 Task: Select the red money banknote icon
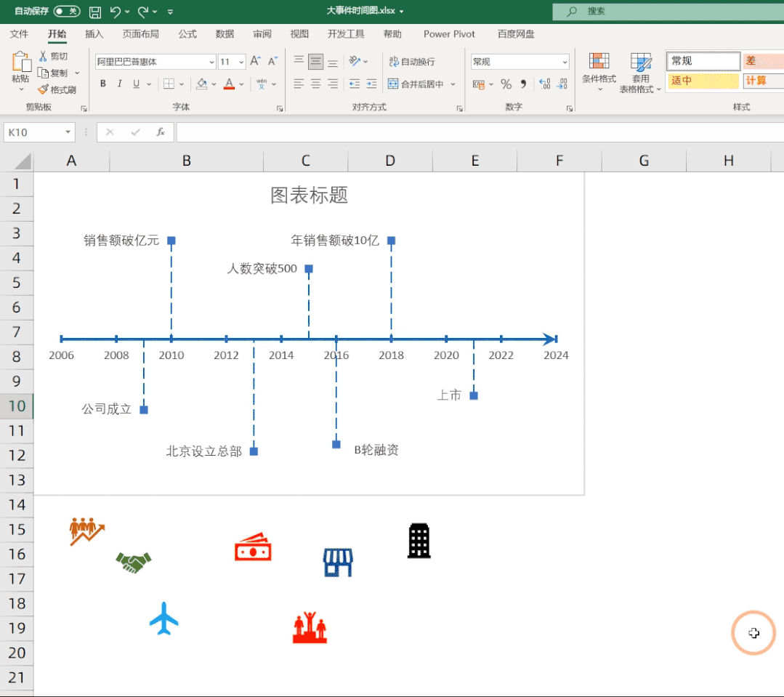[x=253, y=547]
